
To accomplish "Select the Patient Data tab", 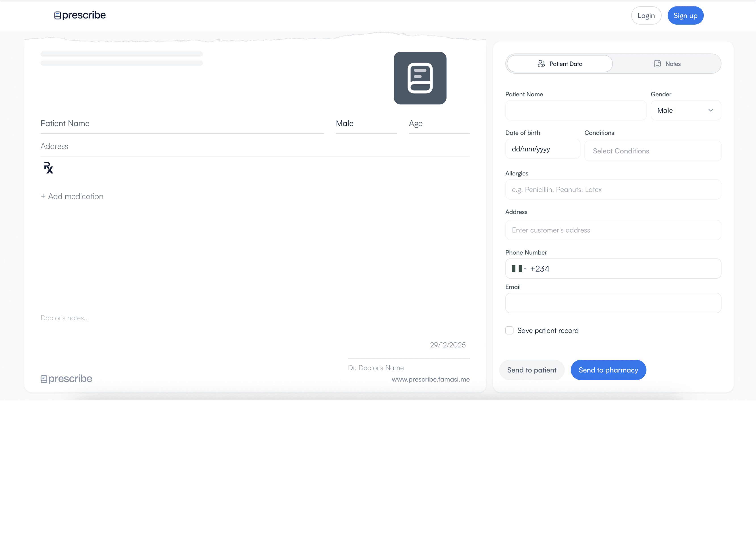I will click(x=560, y=64).
